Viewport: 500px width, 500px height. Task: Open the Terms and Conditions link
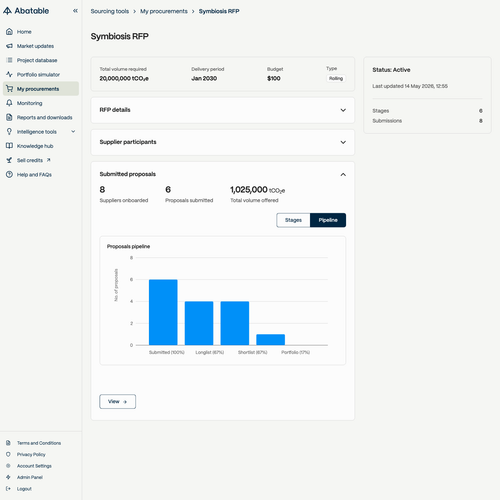click(x=39, y=443)
